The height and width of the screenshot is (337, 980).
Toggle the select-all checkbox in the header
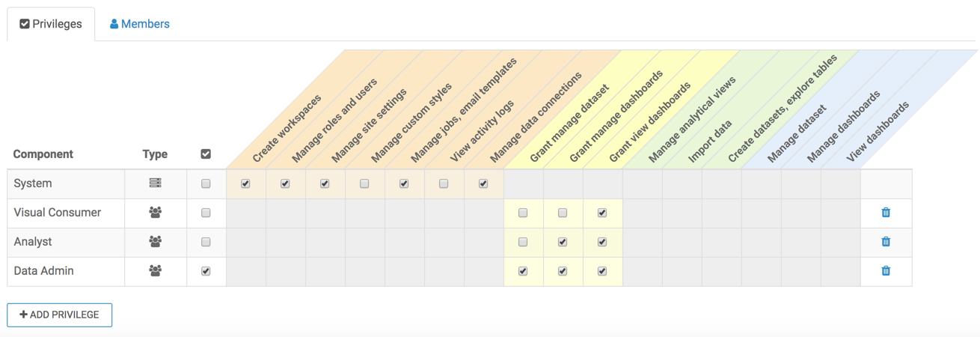coord(206,154)
